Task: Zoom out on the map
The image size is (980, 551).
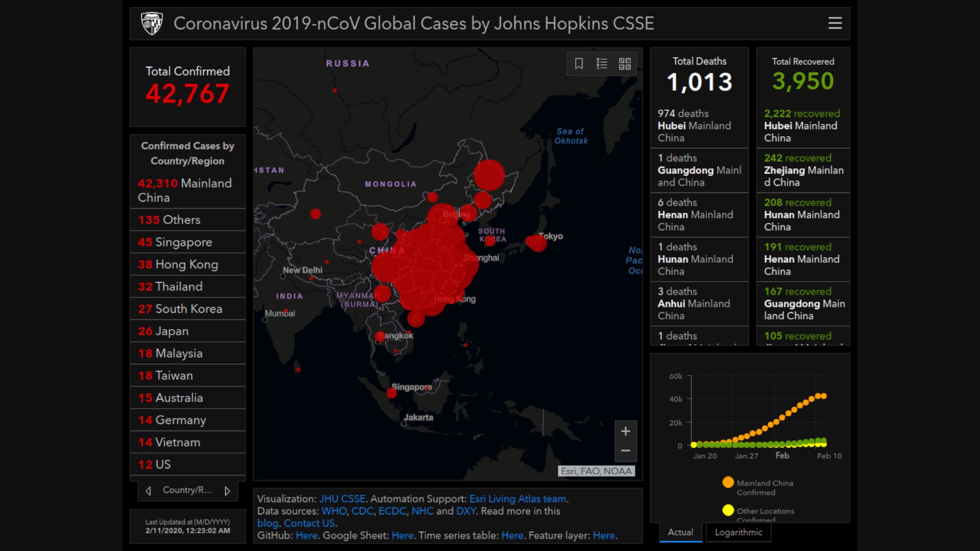Action: pyautogui.click(x=625, y=451)
